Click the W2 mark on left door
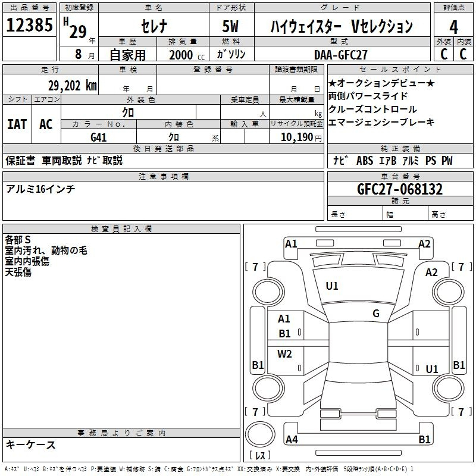 pyautogui.click(x=285, y=354)
